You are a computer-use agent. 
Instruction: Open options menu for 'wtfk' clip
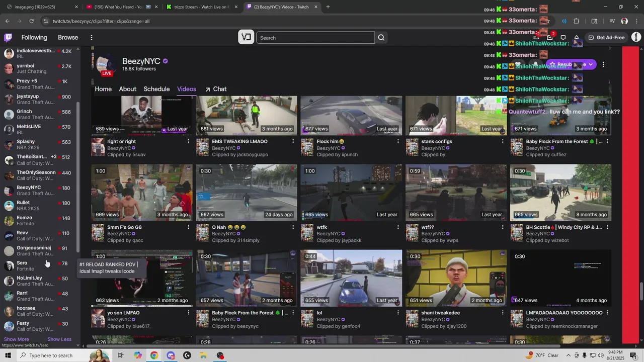coord(398,228)
